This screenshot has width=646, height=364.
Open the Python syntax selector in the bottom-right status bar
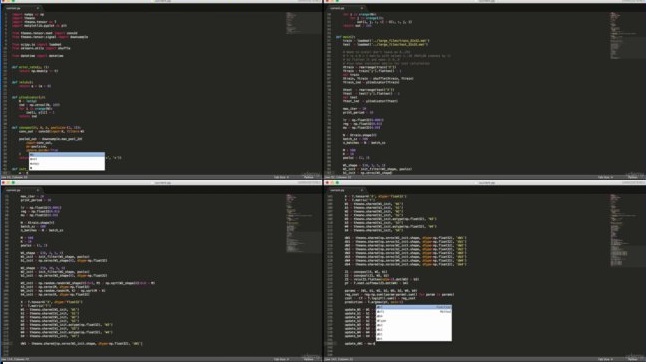coord(632,359)
